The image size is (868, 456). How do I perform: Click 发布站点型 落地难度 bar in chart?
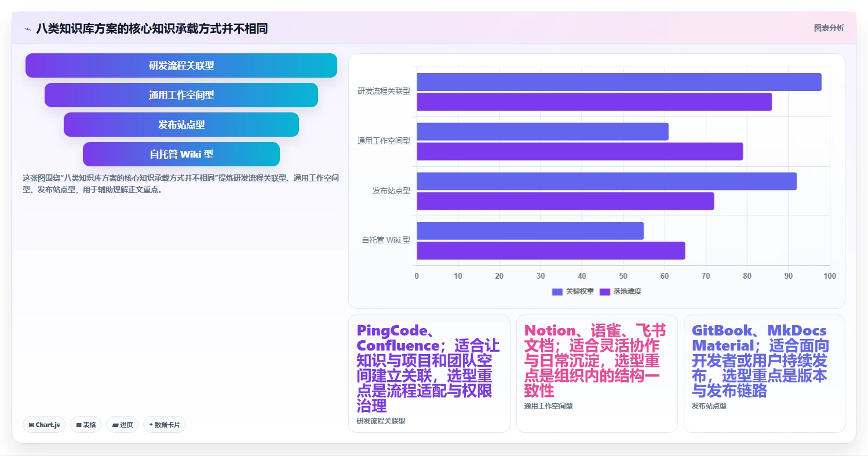[x=565, y=201]
